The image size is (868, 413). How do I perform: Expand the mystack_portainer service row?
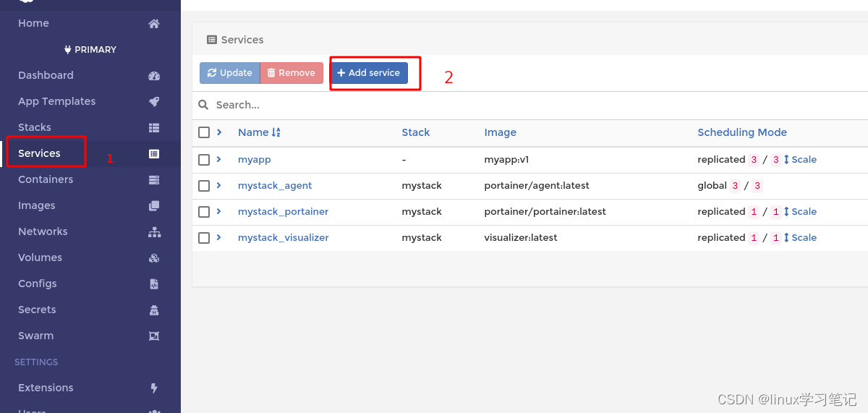coord(219,210)
